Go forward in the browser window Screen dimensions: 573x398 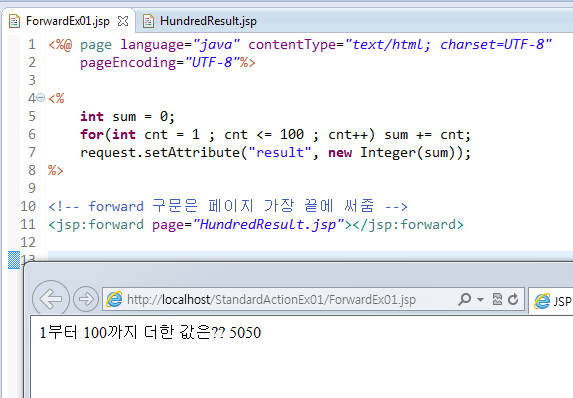click(86, 299)
